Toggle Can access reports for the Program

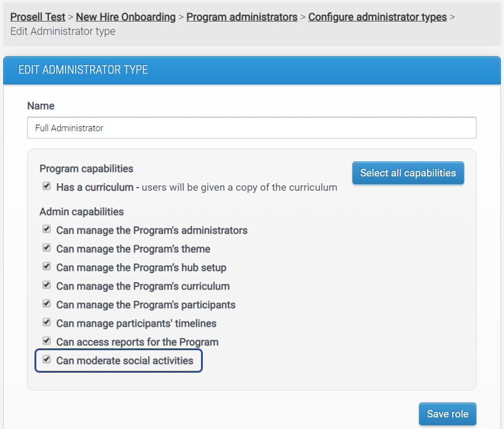(x=46, y=341)
